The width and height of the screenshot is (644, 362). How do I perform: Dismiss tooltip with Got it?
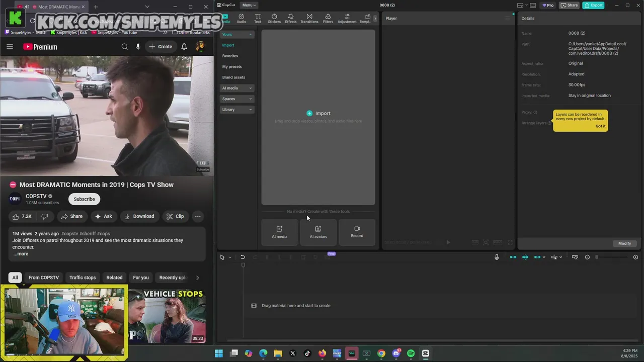click(x=600, y=126)
